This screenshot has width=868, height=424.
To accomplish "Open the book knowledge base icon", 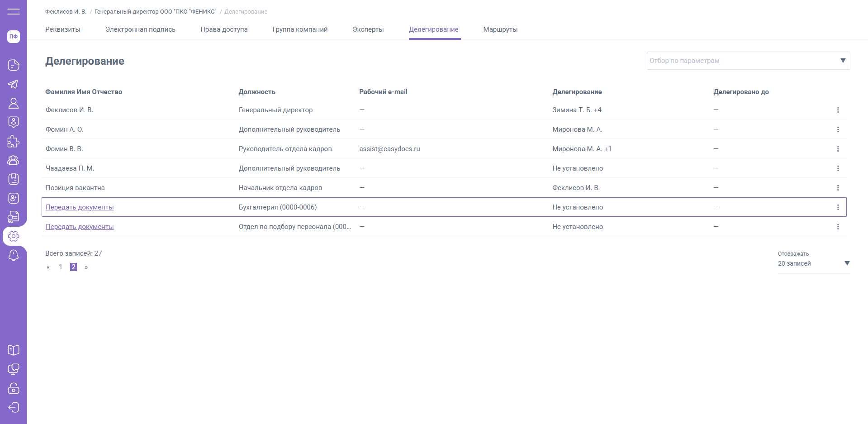I will point(14,350).
